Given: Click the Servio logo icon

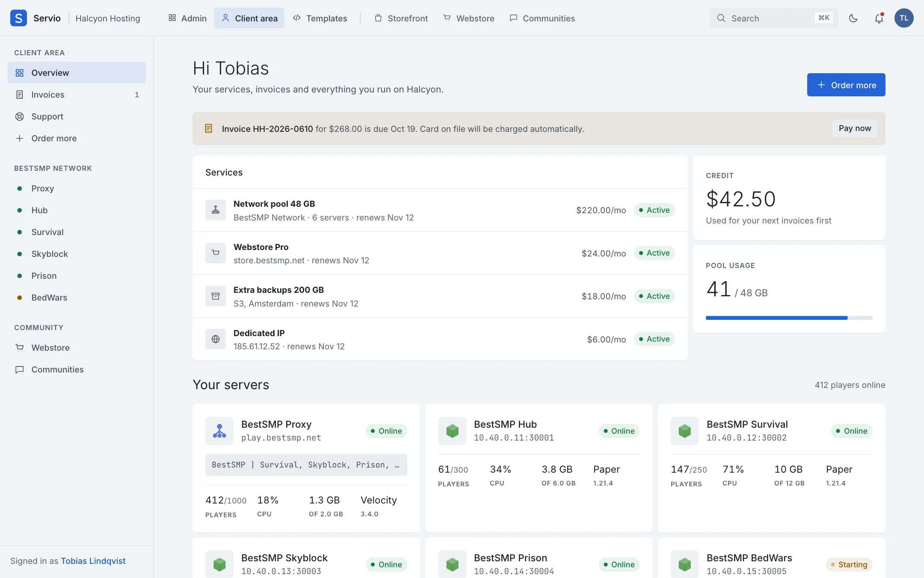Looking at the screenshot, I should (18, 18).
